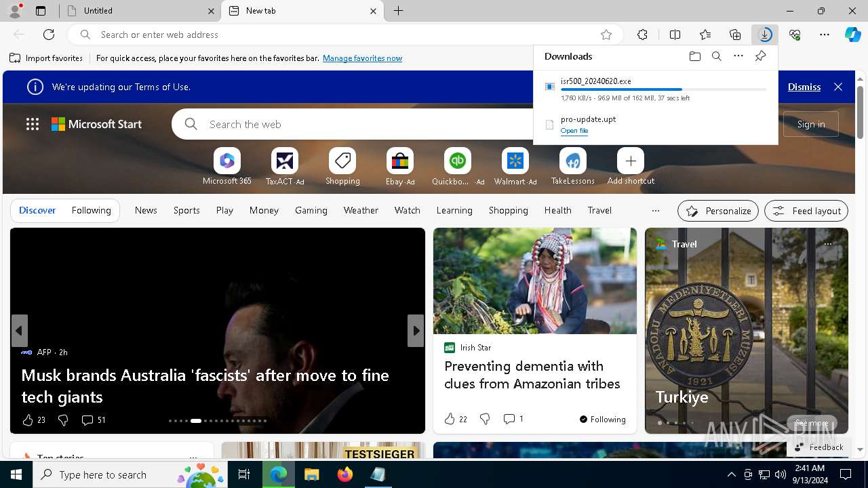Open Collections icon in toolbar
Screen dimensions: 868x488
(x=735, y=35)
